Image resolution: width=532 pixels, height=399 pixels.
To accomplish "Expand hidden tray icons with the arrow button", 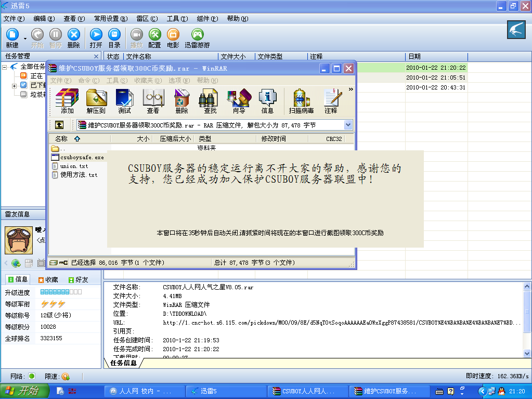I will (x=482, y=391).
